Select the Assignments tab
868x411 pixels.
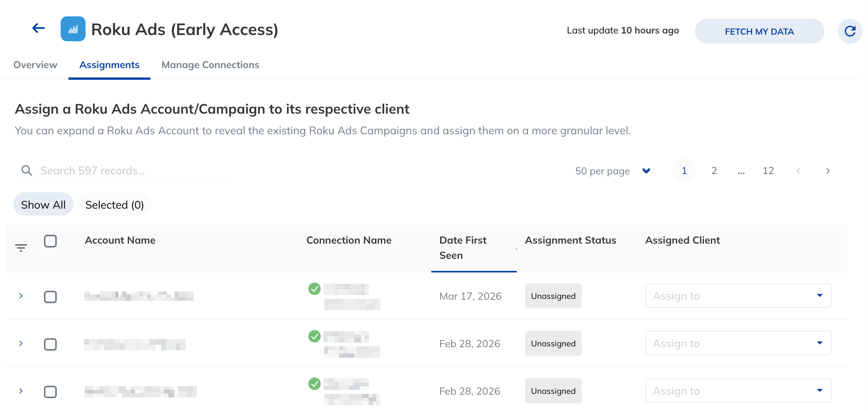(109, 65)
